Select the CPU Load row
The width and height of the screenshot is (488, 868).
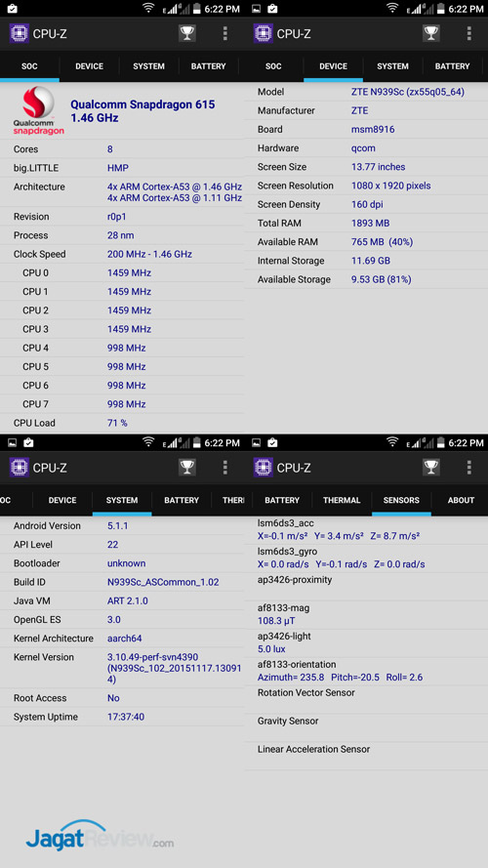click(122, 423)
